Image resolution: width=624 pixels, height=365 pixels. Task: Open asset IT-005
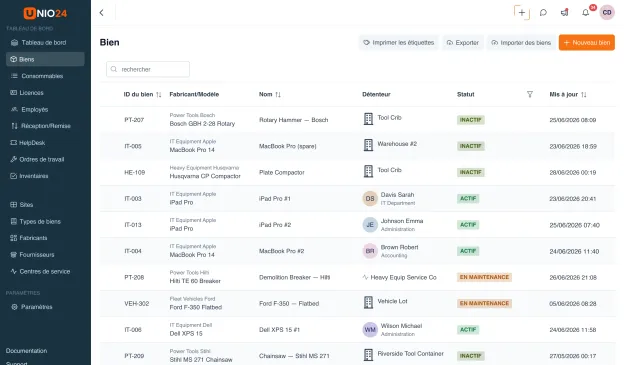coord(133,146)
